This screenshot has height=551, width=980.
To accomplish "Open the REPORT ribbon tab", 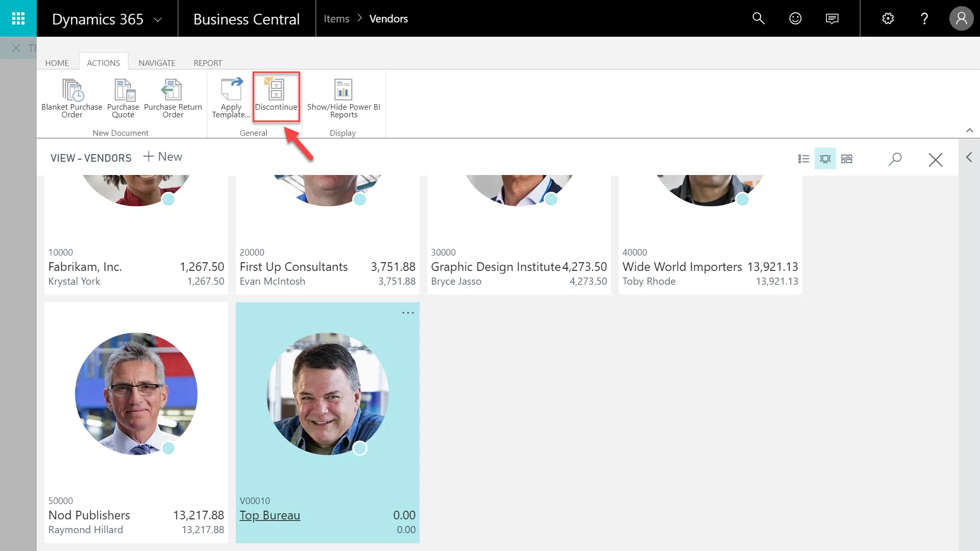I will point(207,63).
